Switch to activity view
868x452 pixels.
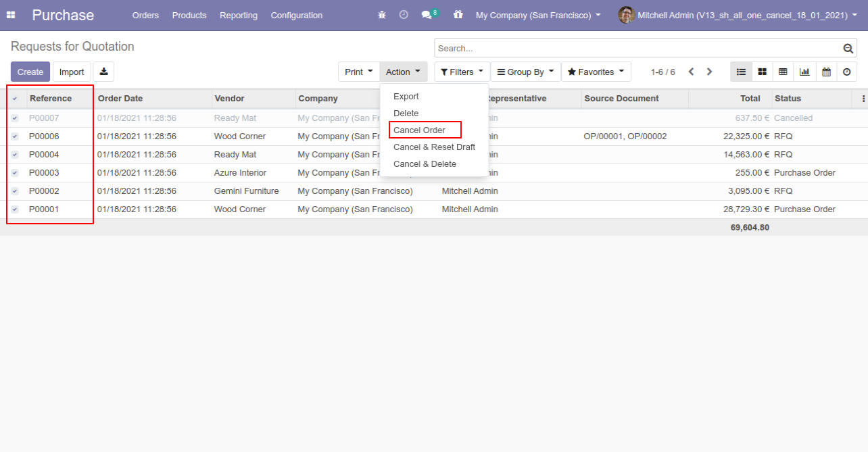(x=847, y=72)
